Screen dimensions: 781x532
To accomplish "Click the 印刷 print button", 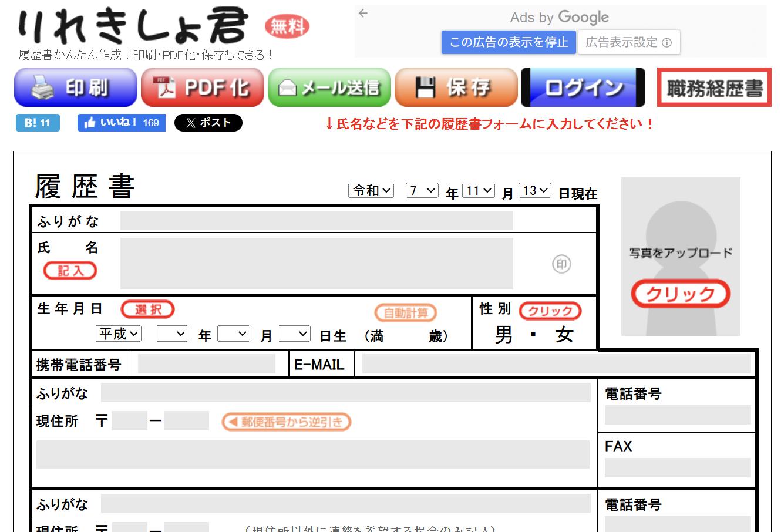I will coord(76,87).
